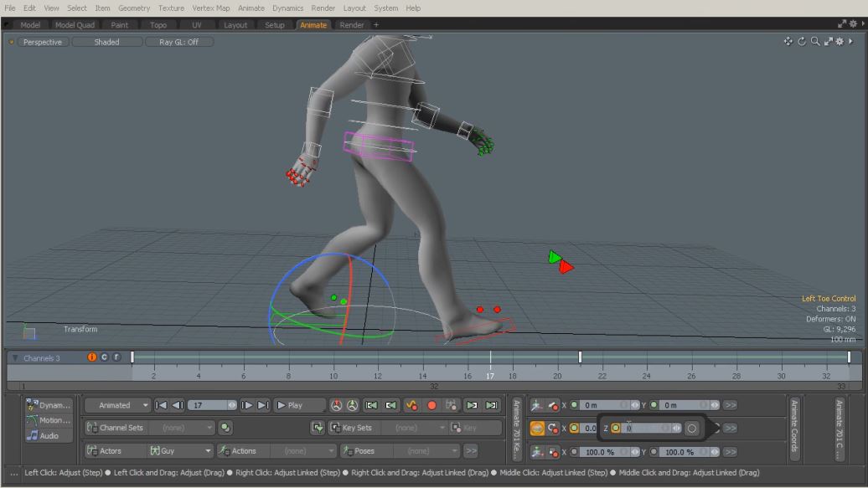Viewport: 868px width, 488px height.
Task: Click the Channel Sets green sphere icon
Action: coord(225,428)
